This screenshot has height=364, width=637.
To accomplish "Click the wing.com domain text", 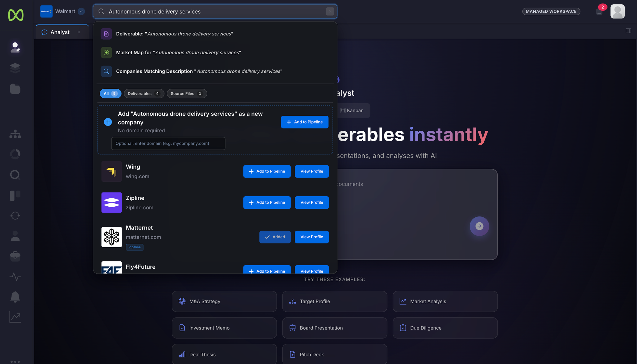I will 137,176.
